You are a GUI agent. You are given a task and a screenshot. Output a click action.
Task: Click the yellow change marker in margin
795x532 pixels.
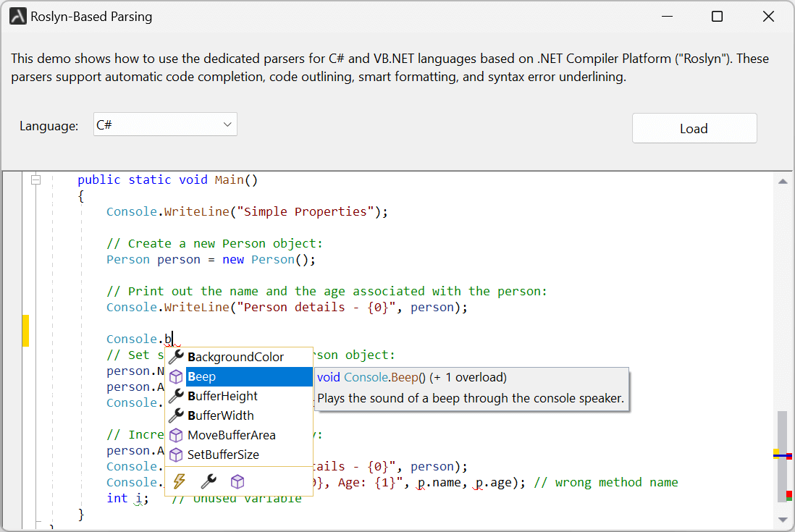point(25,330)
